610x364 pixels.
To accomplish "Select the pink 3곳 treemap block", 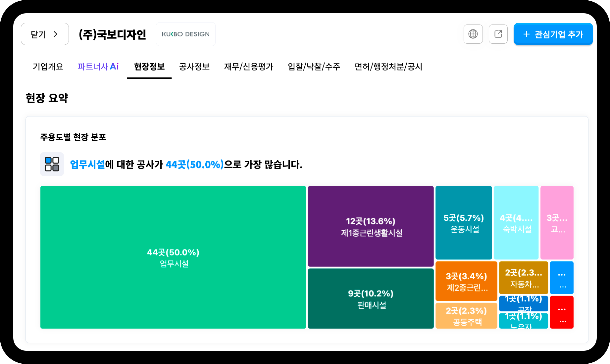I will (557, 223).
